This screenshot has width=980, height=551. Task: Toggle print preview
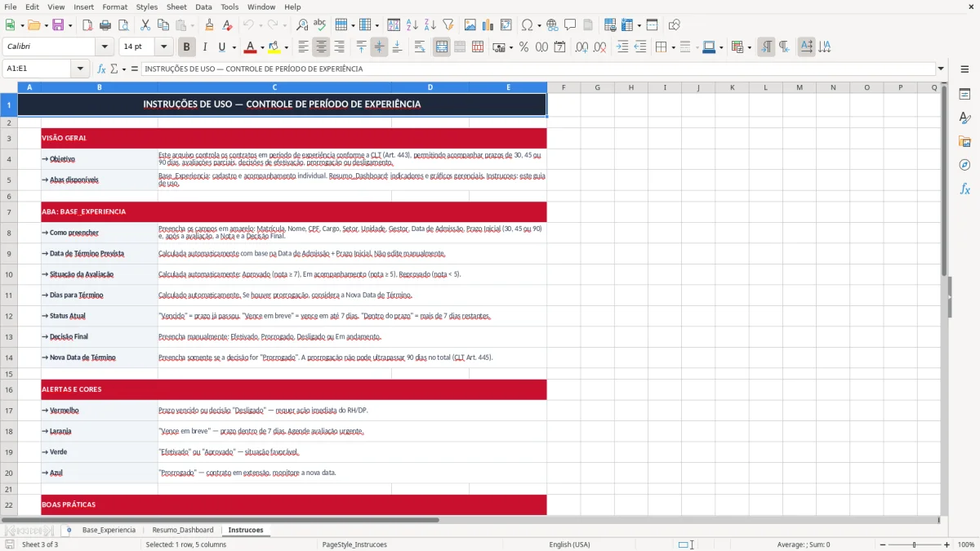[x=122, y=25]
